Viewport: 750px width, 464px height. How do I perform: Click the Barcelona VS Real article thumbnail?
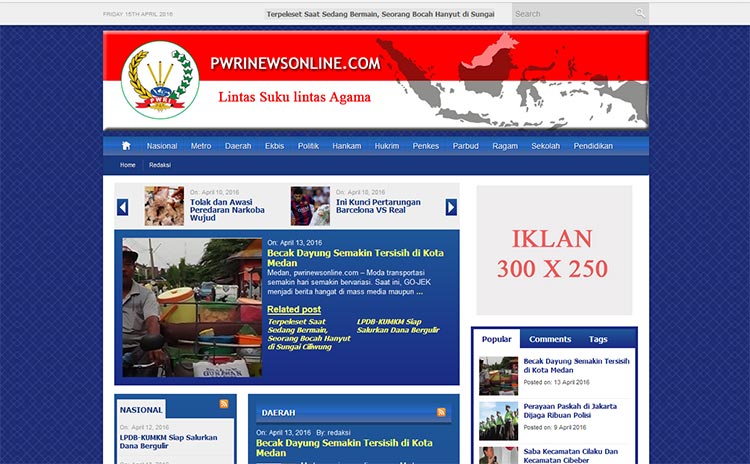(x=310, y=206)
